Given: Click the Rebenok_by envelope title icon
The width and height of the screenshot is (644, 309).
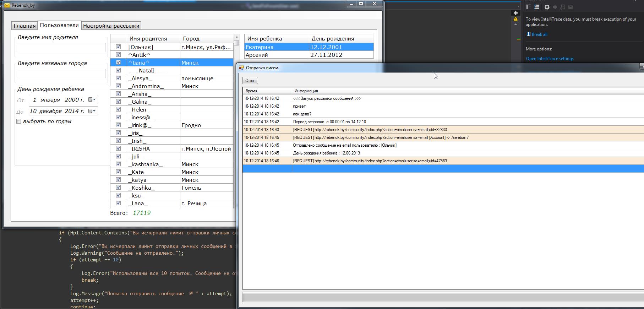Looking at the screenshot, I should [x=7, y=5].
